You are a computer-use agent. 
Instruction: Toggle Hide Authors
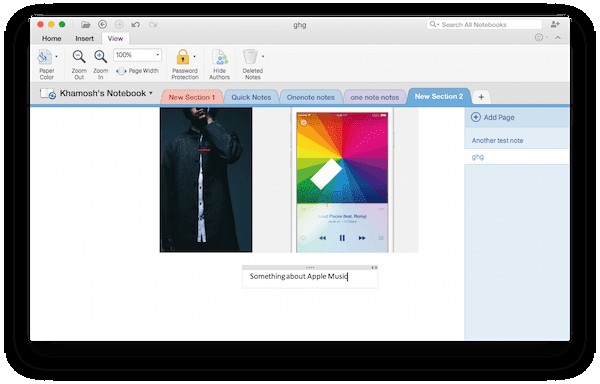pos(220,64)
